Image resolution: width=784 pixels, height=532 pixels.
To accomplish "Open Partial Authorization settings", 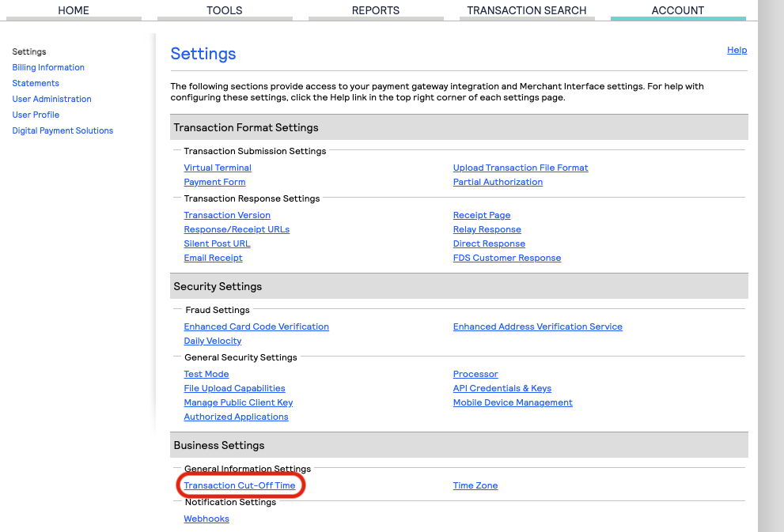I will (x=498, y=182).
